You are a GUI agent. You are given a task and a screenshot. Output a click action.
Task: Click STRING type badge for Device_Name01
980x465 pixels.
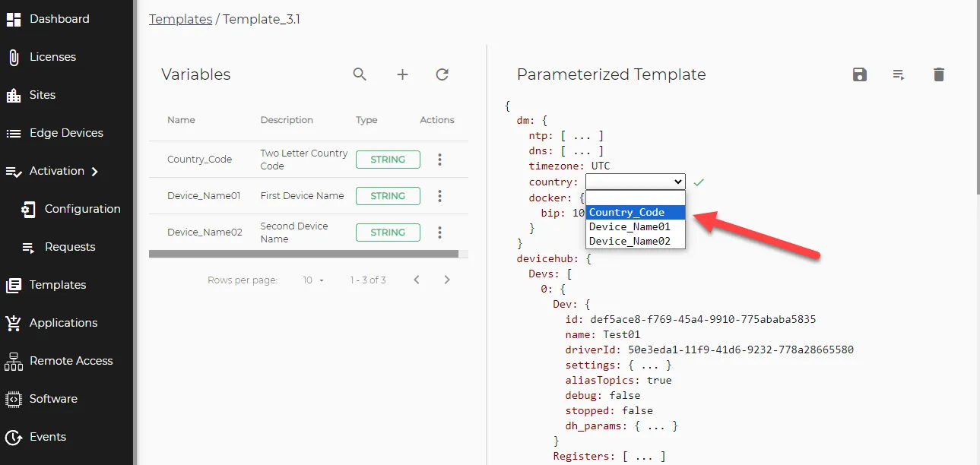tap(388, 196)
